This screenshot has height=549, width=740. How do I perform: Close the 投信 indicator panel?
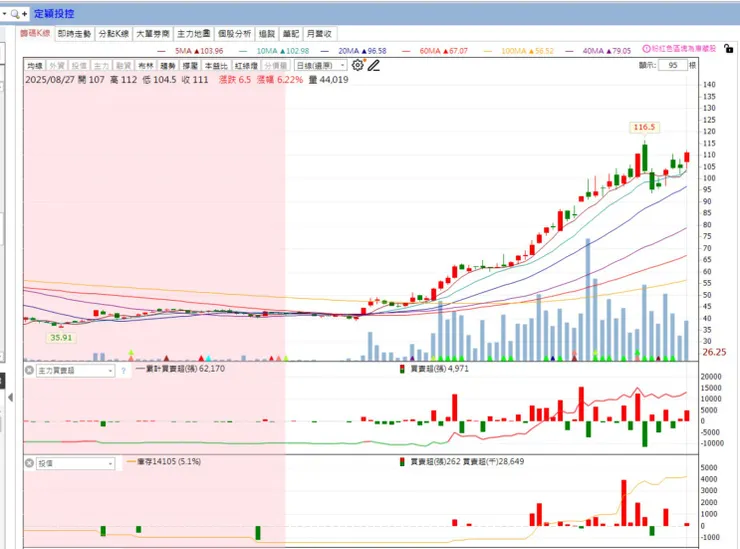tap(29, 463)
